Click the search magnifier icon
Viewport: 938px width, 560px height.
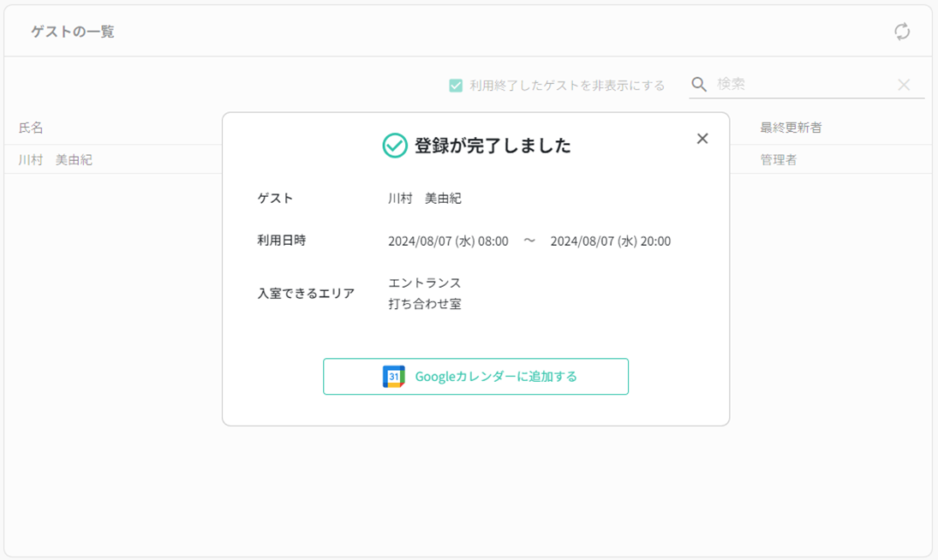pyautogui.click(x=698, y=83)
